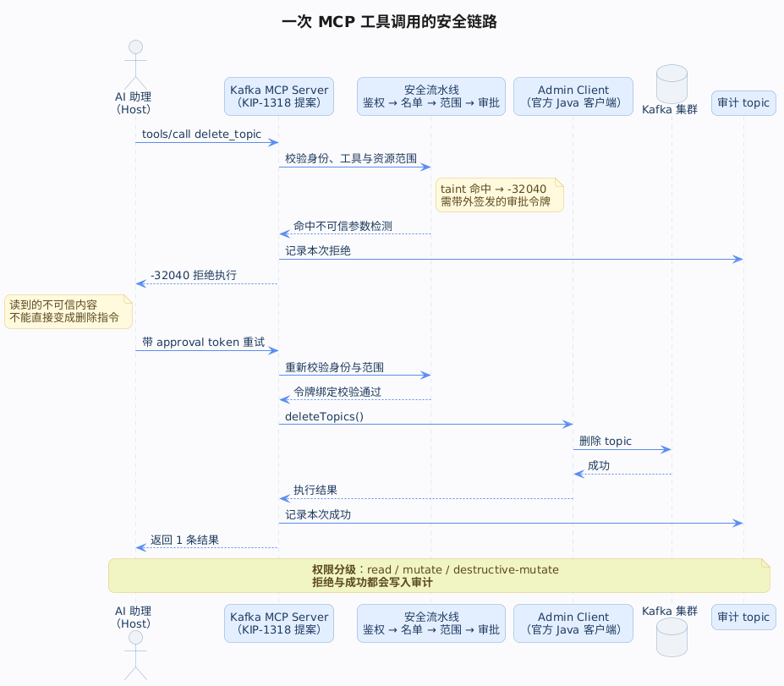Screen dimensions: 784x686
Task: Select the message "tools/call delete_topic"
Action: (201, 134)
